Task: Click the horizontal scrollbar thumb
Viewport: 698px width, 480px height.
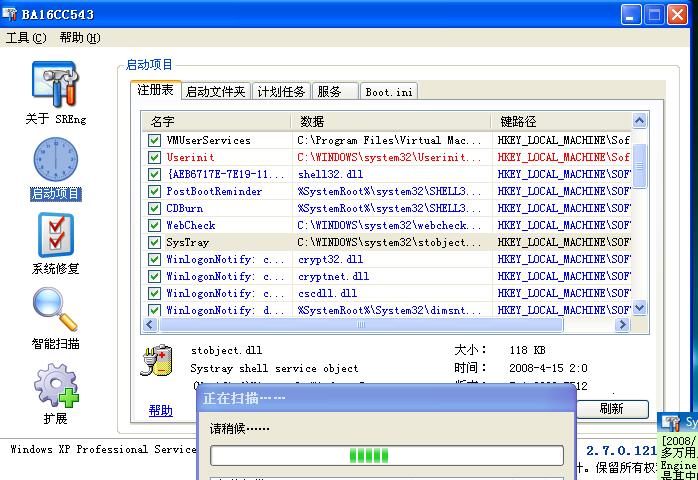Action: tap(361, 325)
